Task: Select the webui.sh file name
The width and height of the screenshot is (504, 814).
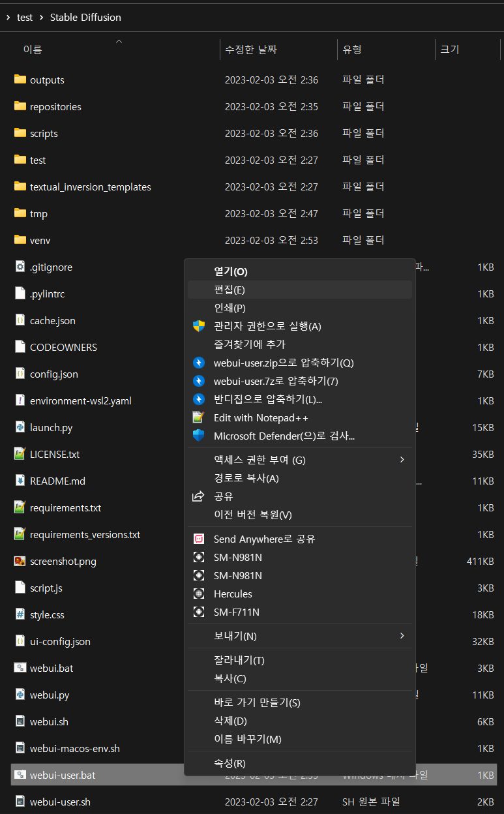Action: [x=49, y=722]
